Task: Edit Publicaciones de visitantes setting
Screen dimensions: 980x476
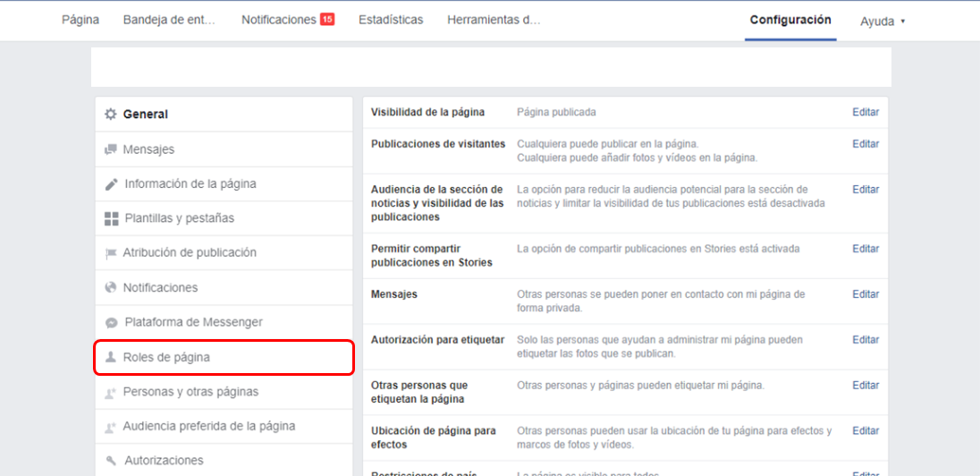Action: pyautogui.click(x=866, y=144)
